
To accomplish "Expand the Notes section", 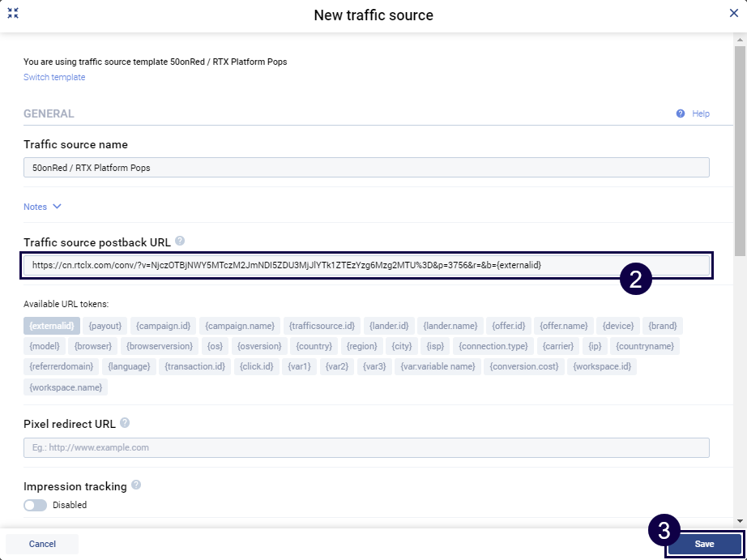I will (42, 207).
